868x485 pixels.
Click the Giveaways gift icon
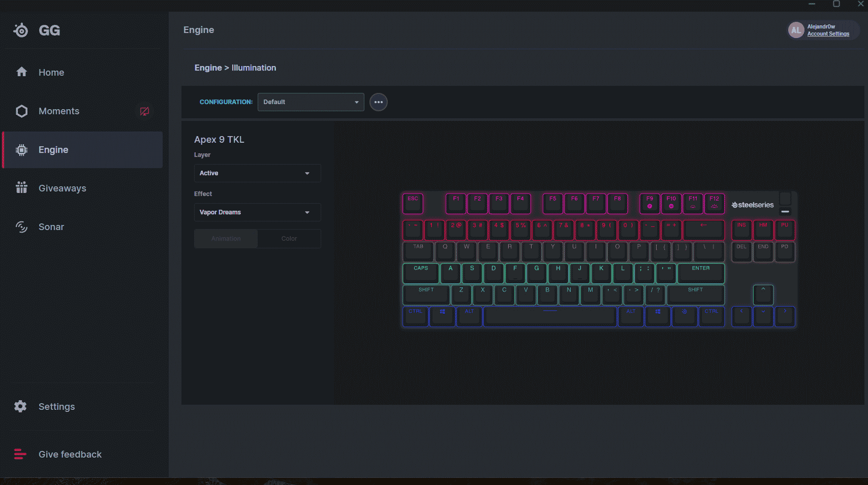coord(21,188)
